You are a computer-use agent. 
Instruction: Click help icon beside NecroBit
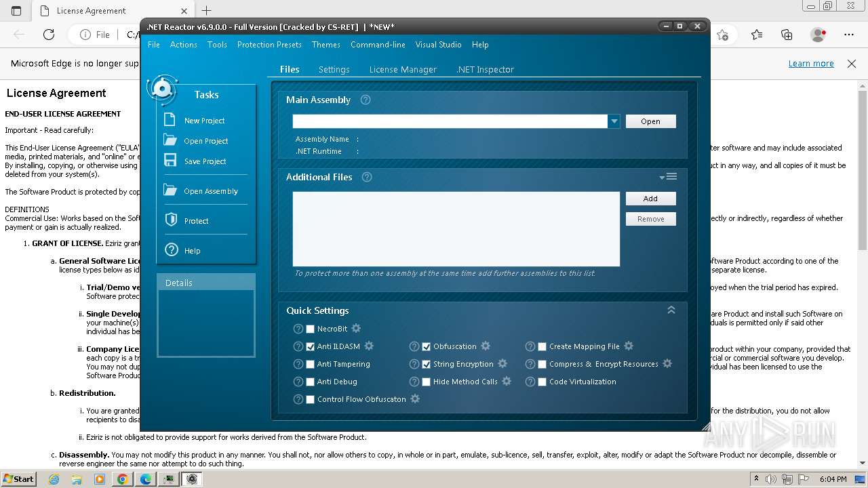click(x=298, y=329)
